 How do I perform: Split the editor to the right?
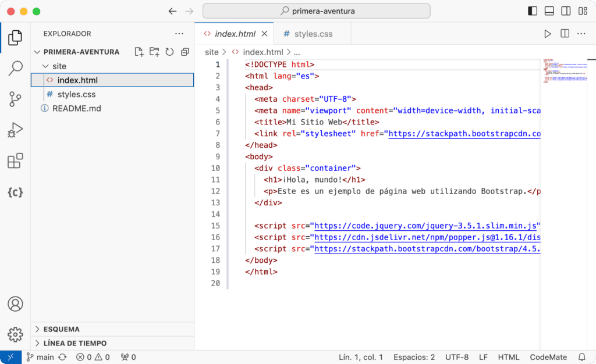click(564, 34)
